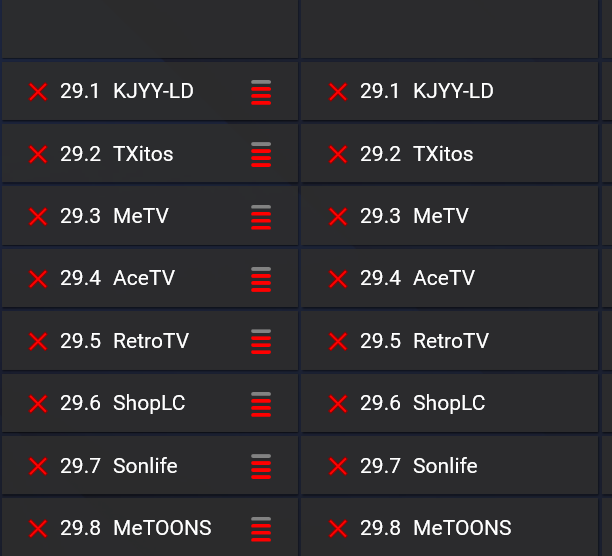Show signal details icon for 29.5 RetroTV

261,342
